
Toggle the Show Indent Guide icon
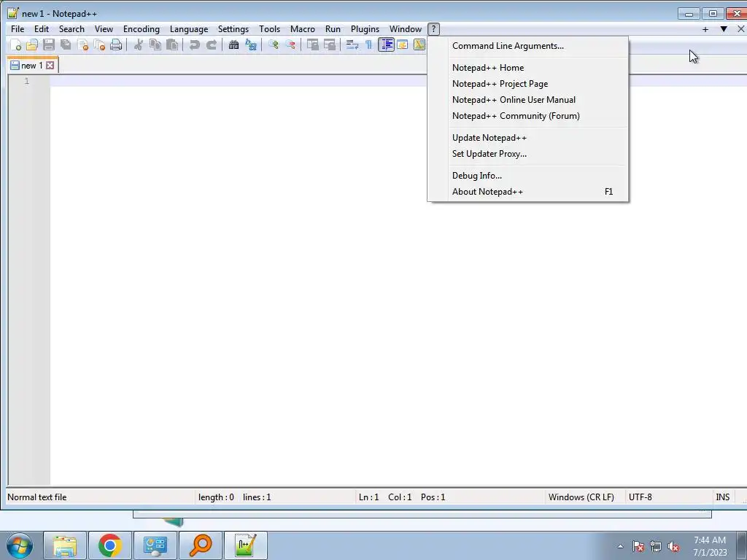[386, 44]
